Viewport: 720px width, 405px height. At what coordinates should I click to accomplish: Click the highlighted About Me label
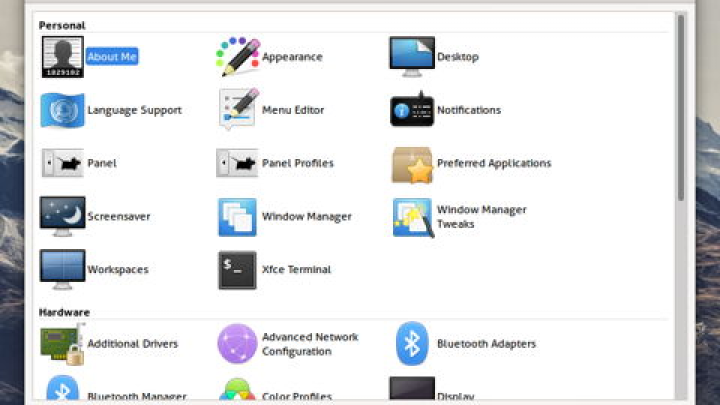[x=112, y=56]
